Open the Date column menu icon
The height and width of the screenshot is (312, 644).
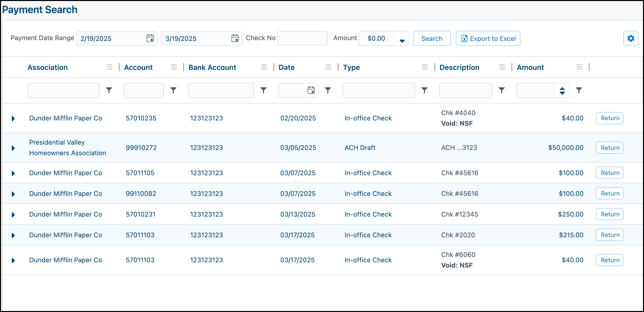[x=328, y=67]
